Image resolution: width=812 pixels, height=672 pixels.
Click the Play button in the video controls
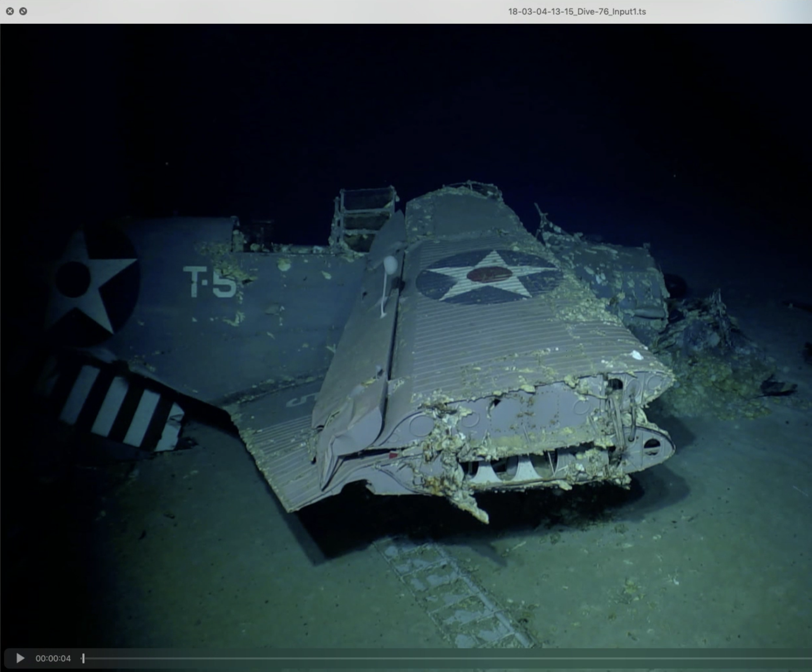pyautogui.click(x=20, y=658)
